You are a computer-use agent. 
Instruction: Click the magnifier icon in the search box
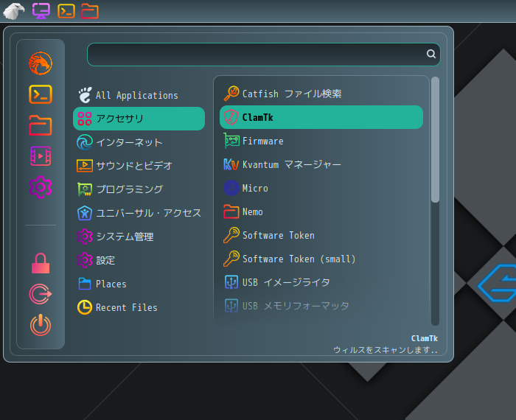coord(431,54)
